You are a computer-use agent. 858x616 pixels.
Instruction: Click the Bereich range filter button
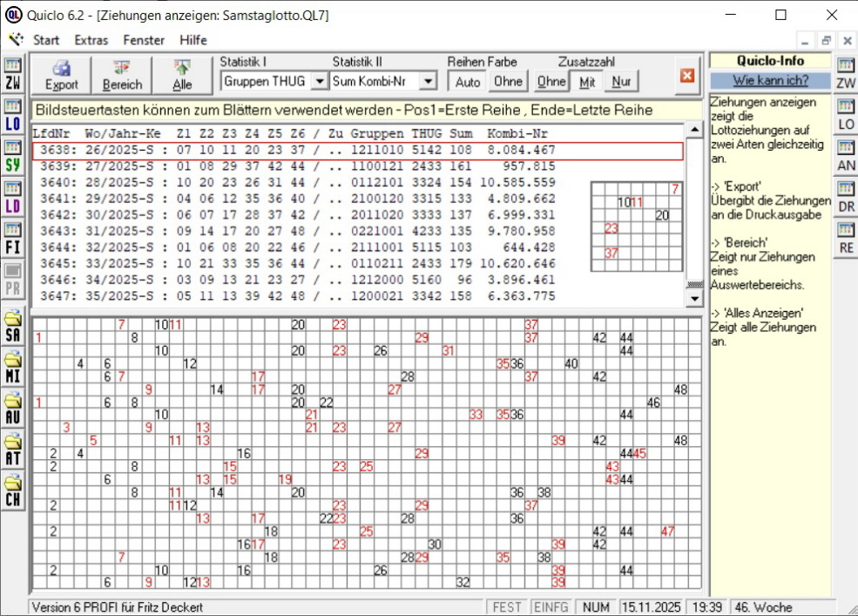click(x=122, y=75)
